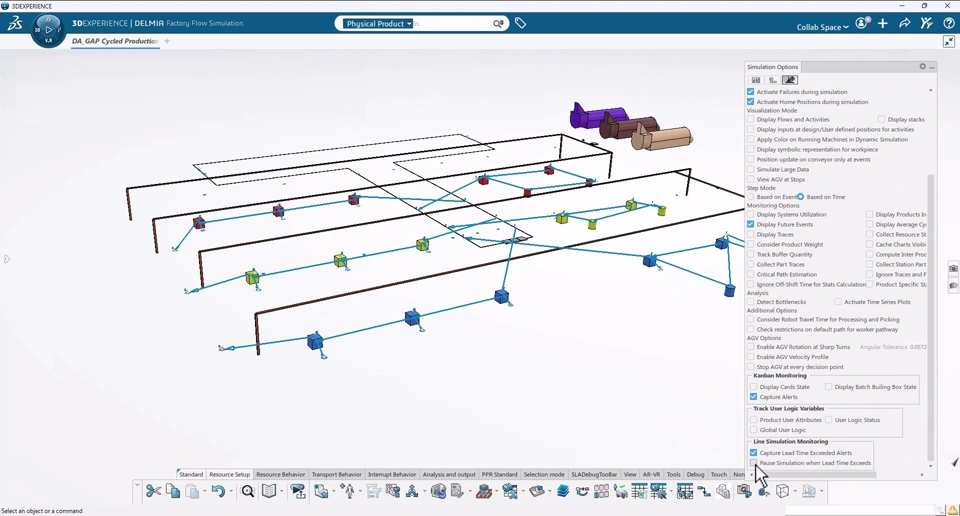Switch to the Resource Behavior tab

[280, 474]
